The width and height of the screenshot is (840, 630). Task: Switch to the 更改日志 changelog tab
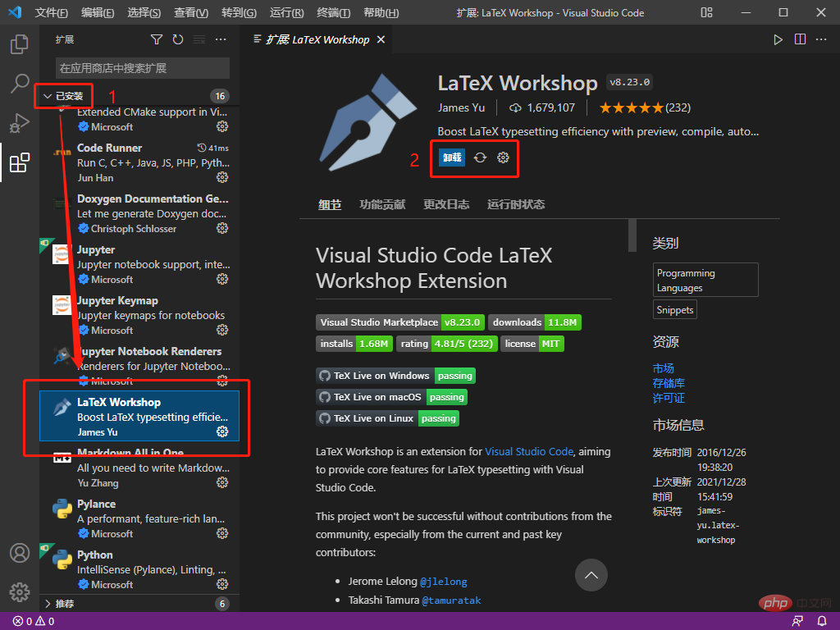click(x=445, y=205)
